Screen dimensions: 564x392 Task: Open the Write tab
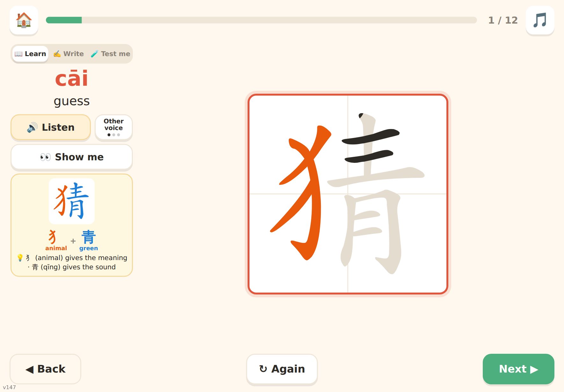pos(69,54)
